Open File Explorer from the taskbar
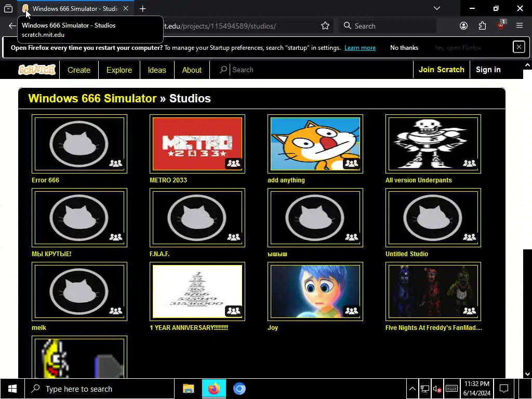Image resolution: width=532 pixels, height=399 pixels. (x=188, y=389)
